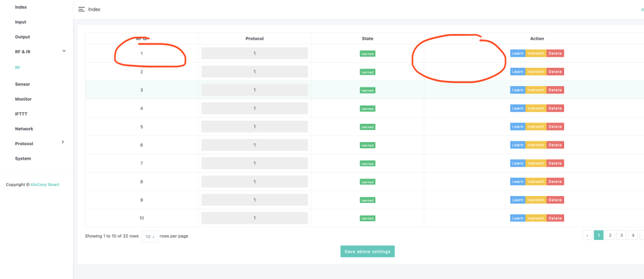Screen dimensions: 644x279
Task: Open the rows per page dropdown
Action: pyautogui.click(x=149, y=236)
